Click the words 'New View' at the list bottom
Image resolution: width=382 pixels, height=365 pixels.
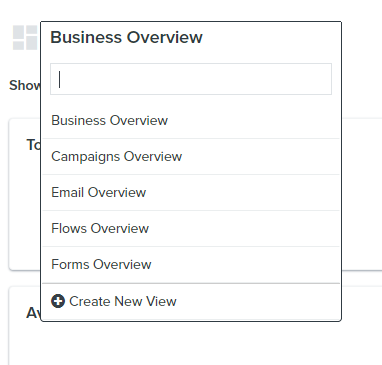[146, 301]
